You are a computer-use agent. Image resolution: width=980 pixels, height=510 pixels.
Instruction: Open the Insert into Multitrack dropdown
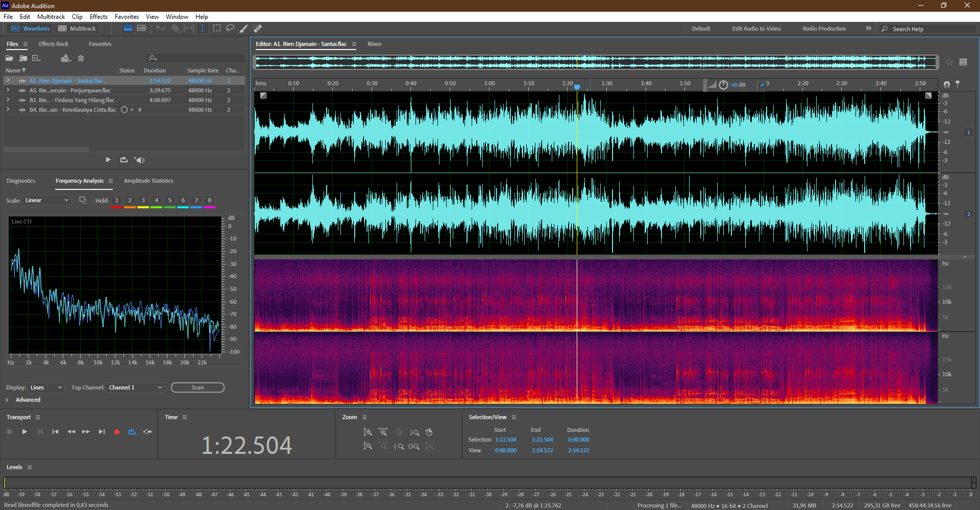pos(66,58)
